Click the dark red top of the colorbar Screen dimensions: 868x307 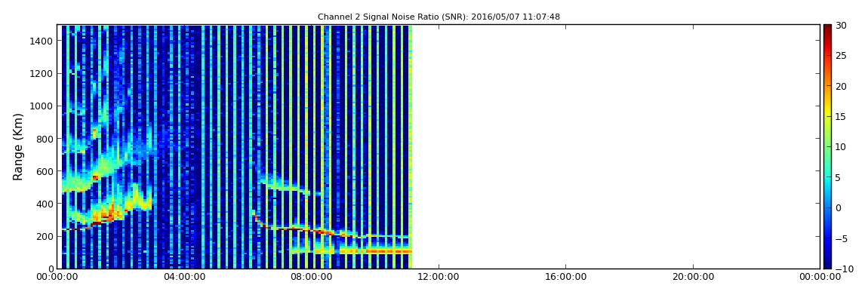(x=827, y=29)
